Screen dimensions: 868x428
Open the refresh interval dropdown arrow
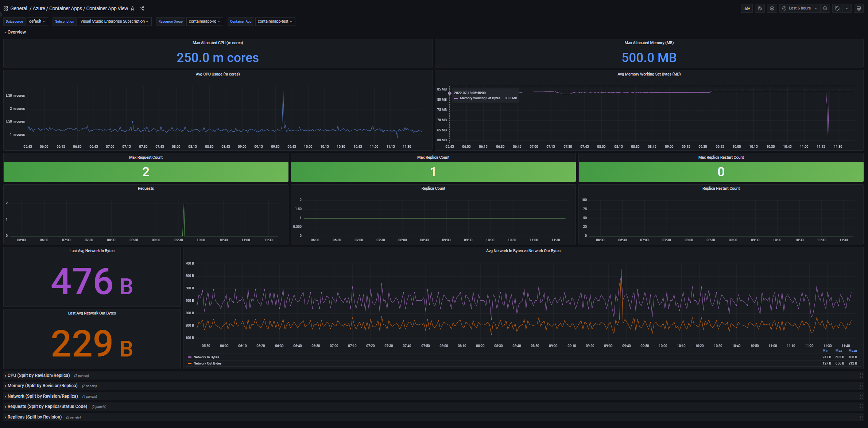[x=847, y=8]
